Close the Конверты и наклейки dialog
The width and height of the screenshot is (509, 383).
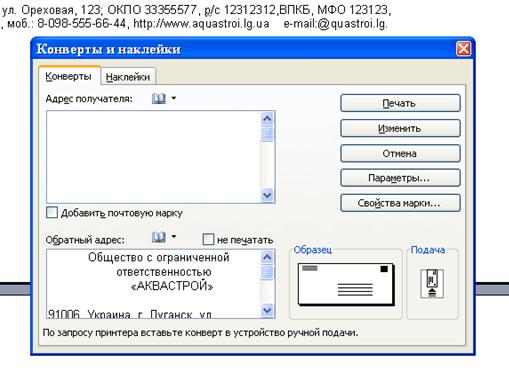463,49
